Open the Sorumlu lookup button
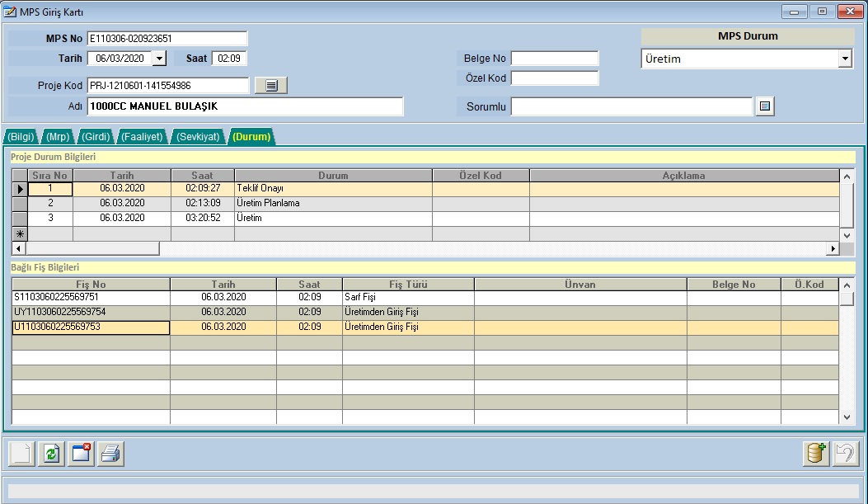868x504 pixels. click(x=765, y=106)
